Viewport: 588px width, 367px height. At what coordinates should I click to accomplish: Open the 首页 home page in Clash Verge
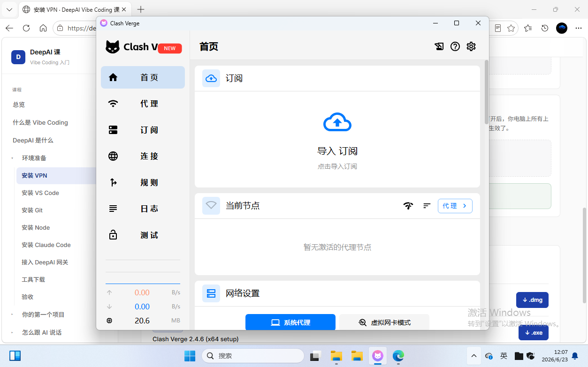143,77
